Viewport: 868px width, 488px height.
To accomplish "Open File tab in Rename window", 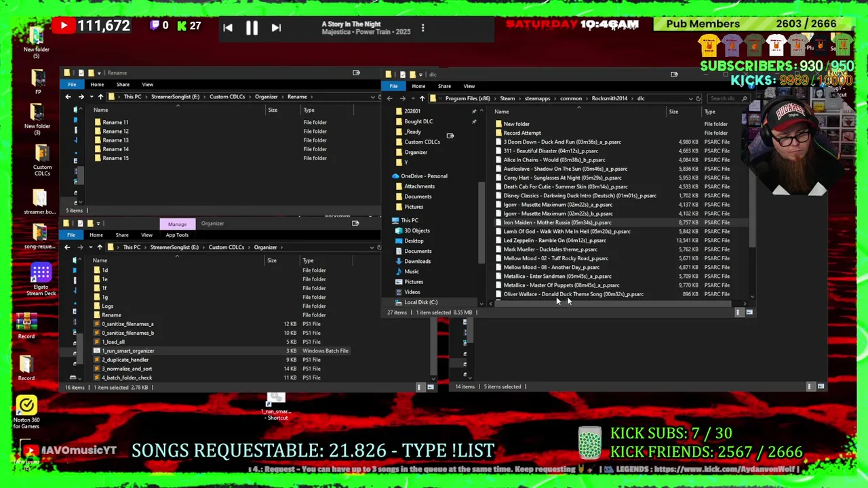I will 72,85.
